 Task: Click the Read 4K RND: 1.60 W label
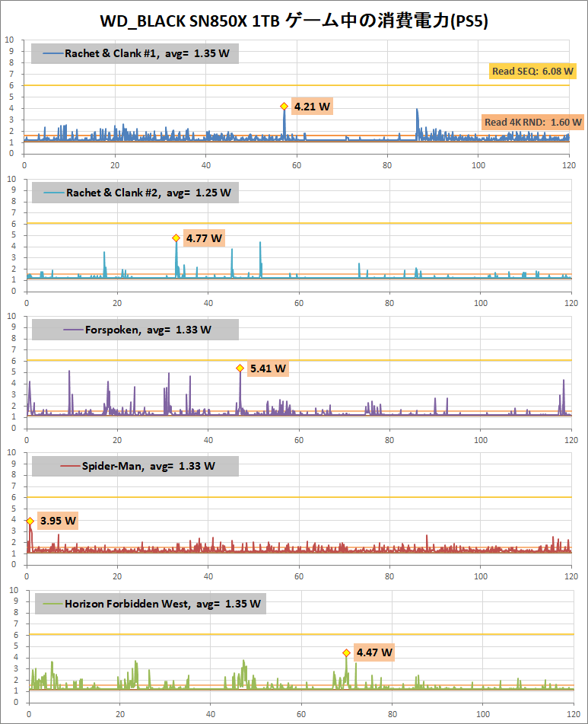pyautogui.click(x=532, y=122)
